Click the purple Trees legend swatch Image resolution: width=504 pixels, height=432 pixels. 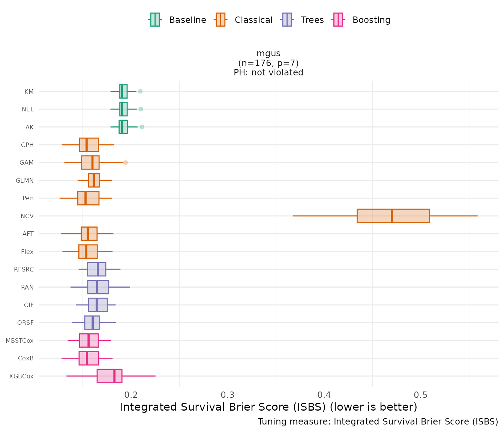click(x=287, y=20)
